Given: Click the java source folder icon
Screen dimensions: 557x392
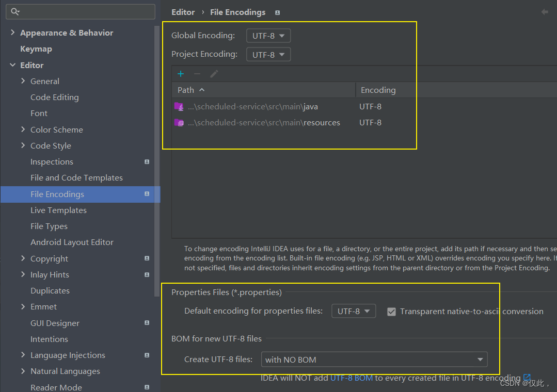Looking at the screenshot, I should (179, 107).
